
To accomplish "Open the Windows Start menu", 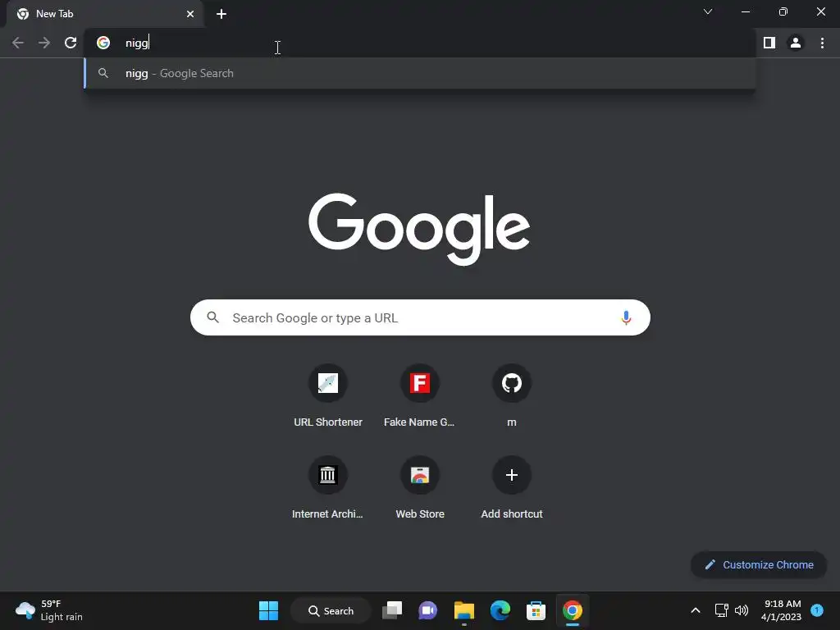I will (268, 610).
